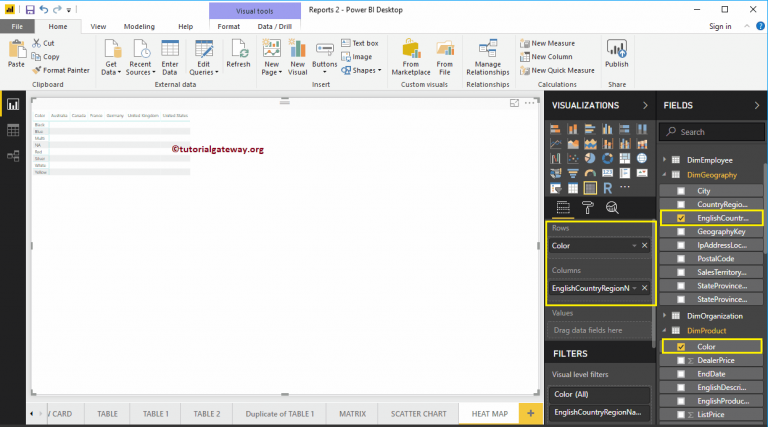This screenshot has height=427, width=768.
Task: Collapse the Visualizations pane
Action: [642, 105]
